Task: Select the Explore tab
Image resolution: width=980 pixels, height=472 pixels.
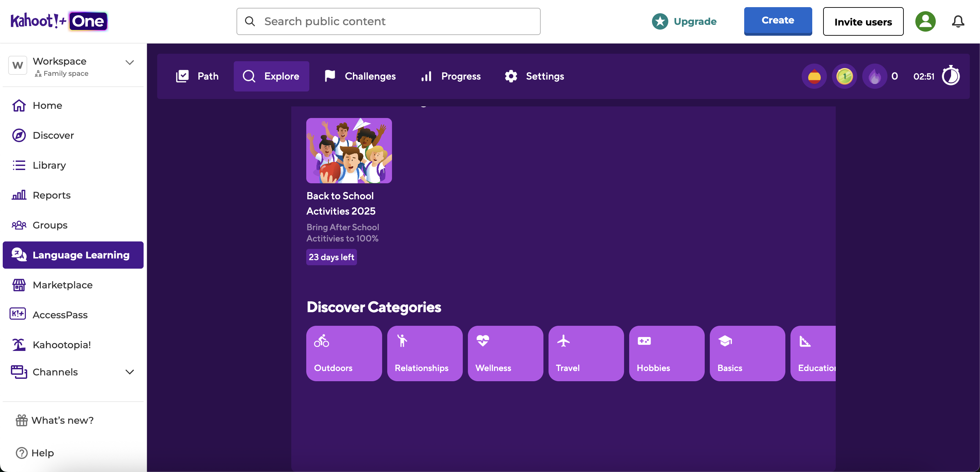Action: pyautogui.click(x=271, y=77)
